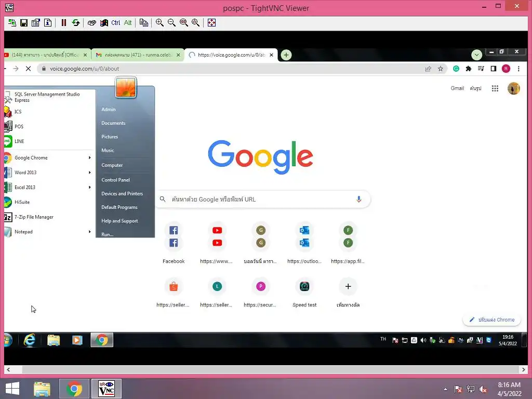Open the Facebook shortcut tile
The image size is (532, 399).
(x=174, y=243)
